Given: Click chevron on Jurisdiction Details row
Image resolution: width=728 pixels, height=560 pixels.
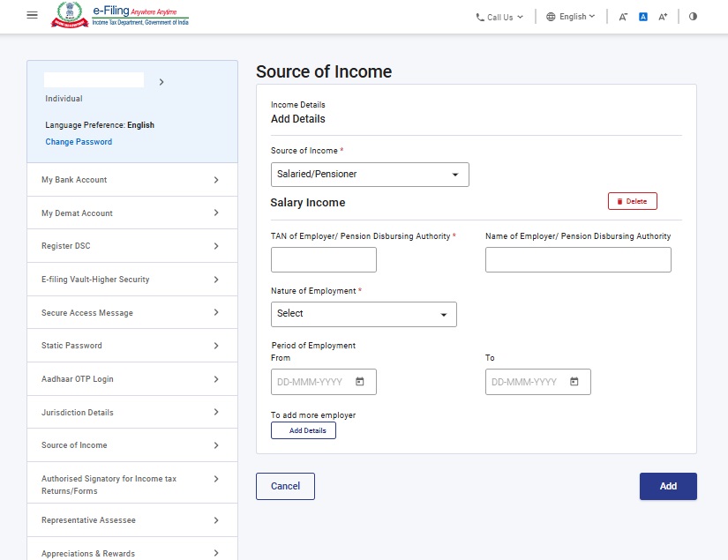Looking at the screenshot, I should [x=216, y=412].
